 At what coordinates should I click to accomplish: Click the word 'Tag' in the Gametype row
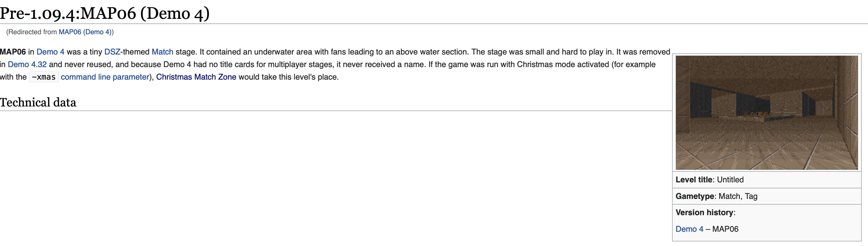point(751,196)
